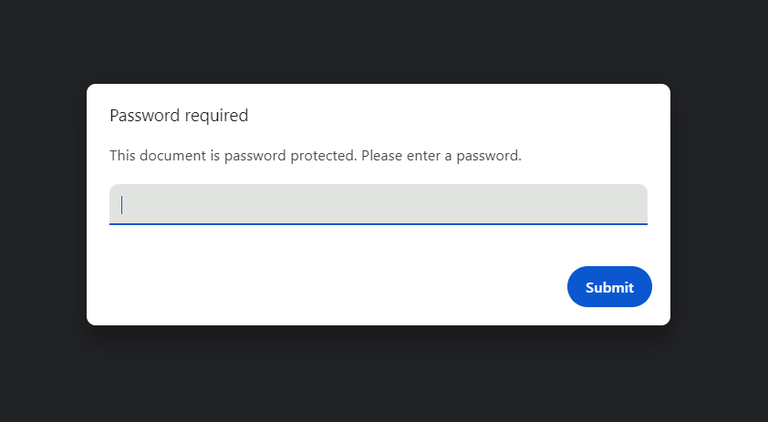Click the dark backdrop above the password dialog
Viewport: 768px width, 422px height.
[378, 40]
